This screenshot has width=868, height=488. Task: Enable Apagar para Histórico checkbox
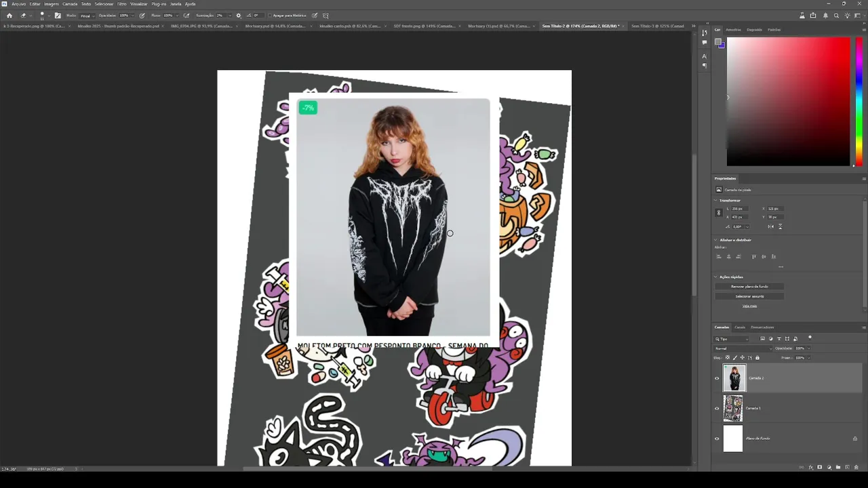(x=270, y=15)
